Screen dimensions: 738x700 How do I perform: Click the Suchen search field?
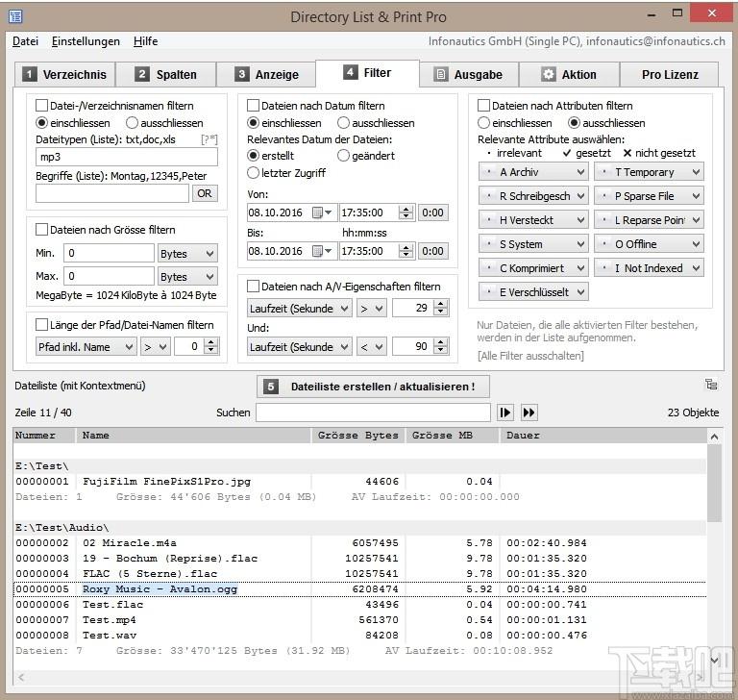(x=373, y=412)
